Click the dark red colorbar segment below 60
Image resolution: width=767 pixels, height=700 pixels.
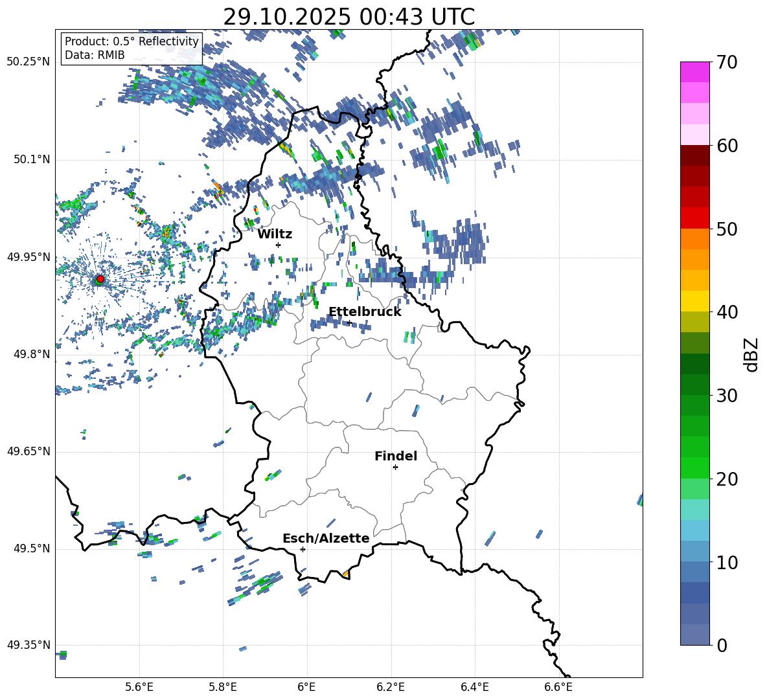pos(695,155)
